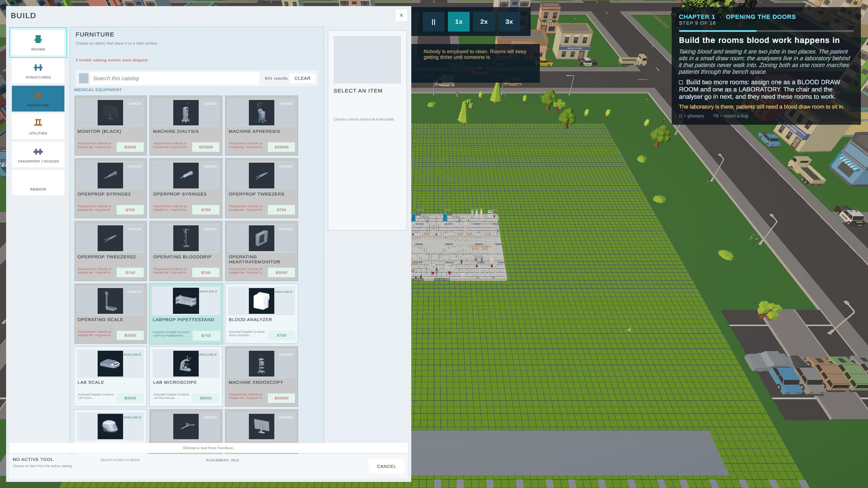This screenshot has height=488, width=868.
Task: Close the Build panel with X
Action: tap(401, 15)
